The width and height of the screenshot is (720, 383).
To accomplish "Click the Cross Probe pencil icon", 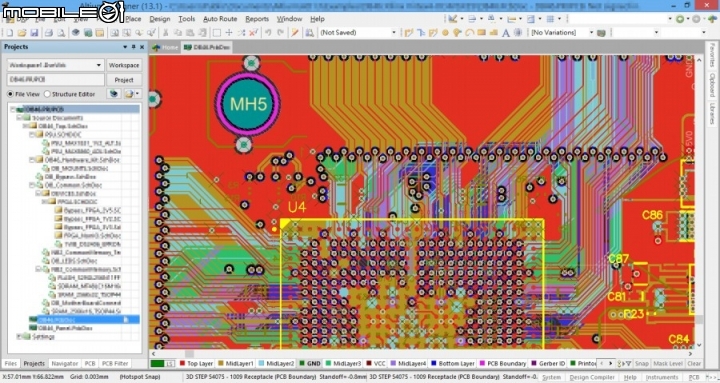I will tap(295, 33).
